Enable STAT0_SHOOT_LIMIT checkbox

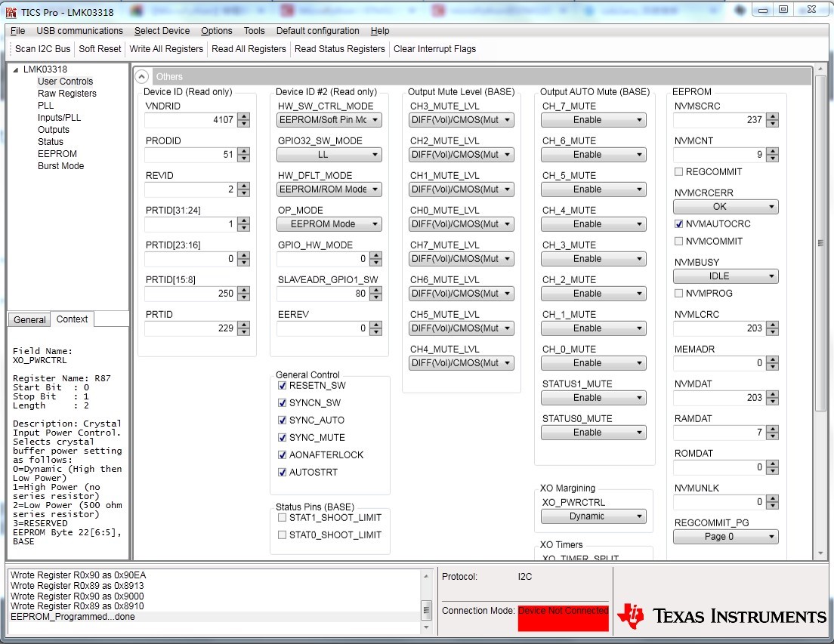(x=283, y=535)
